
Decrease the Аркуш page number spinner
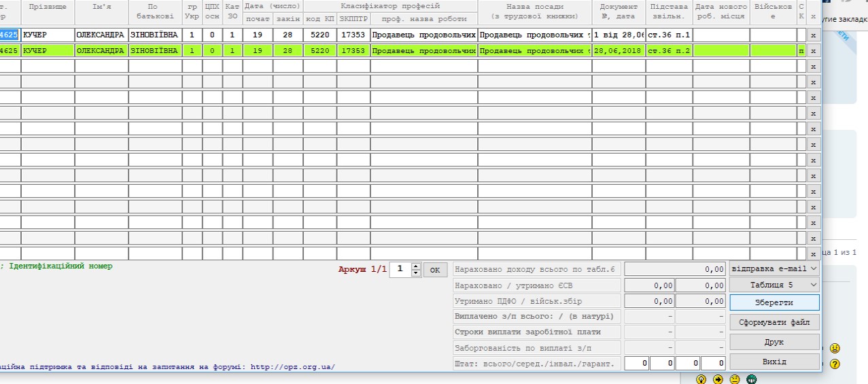[x=417, y=273]
